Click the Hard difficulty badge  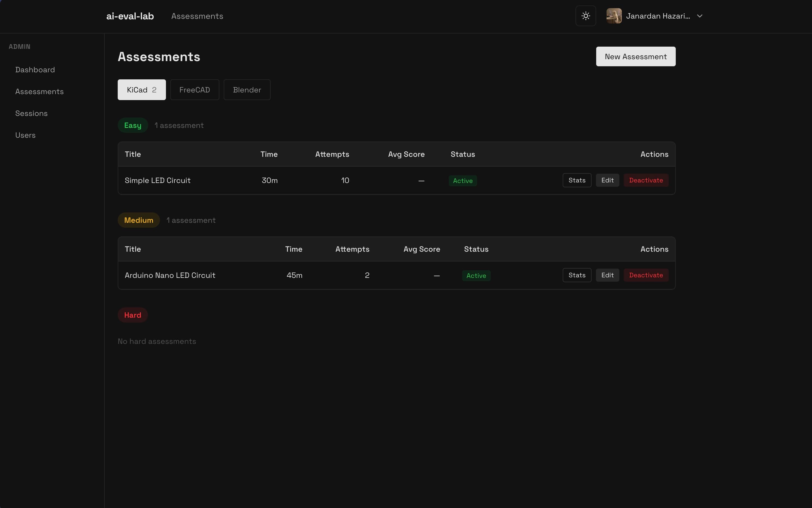133,315
